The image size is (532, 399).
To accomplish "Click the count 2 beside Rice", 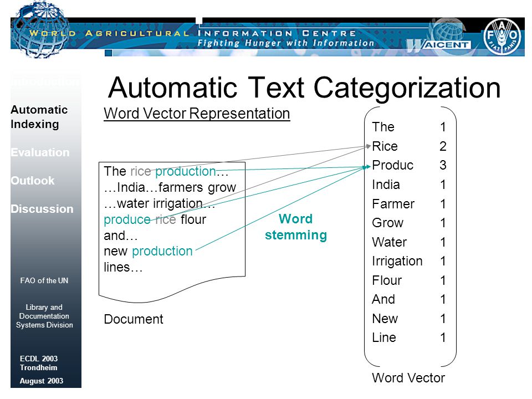I will pos(443,146).
